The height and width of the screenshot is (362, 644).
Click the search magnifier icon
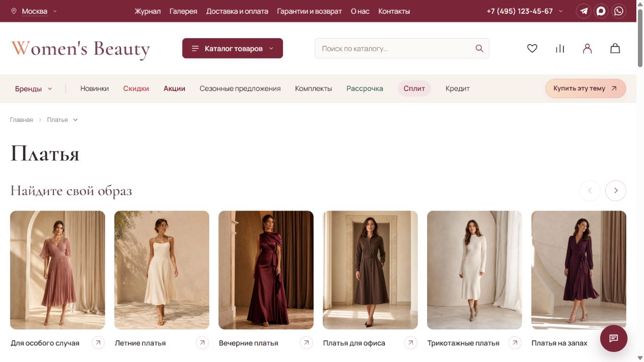479,48
